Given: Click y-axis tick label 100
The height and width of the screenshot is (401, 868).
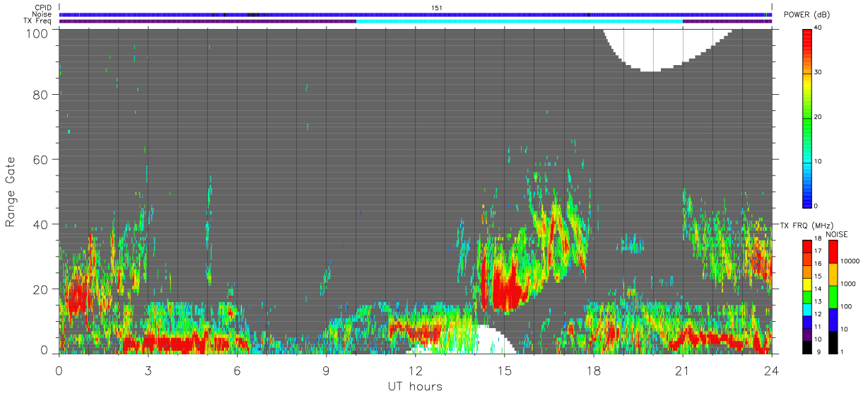Looking at the screenshot, I should click(x=37, y=33).
